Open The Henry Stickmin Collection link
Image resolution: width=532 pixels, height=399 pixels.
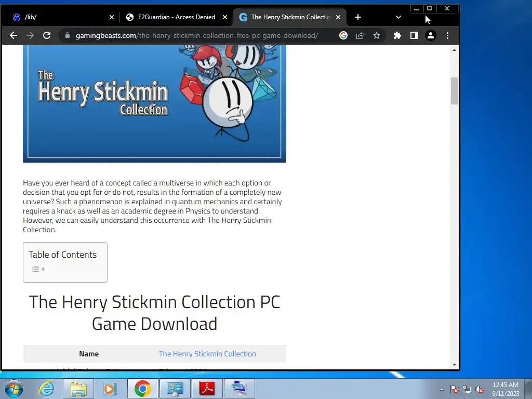pos(207,353)
